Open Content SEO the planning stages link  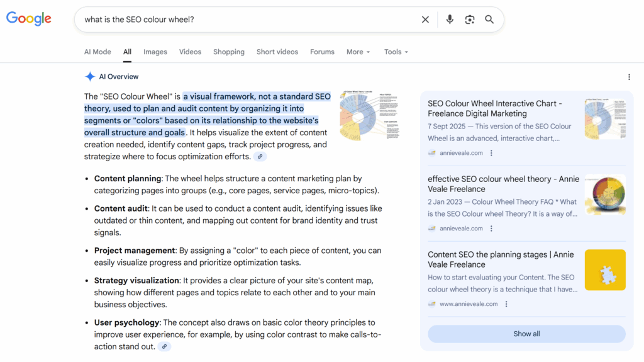pos(501,259)
